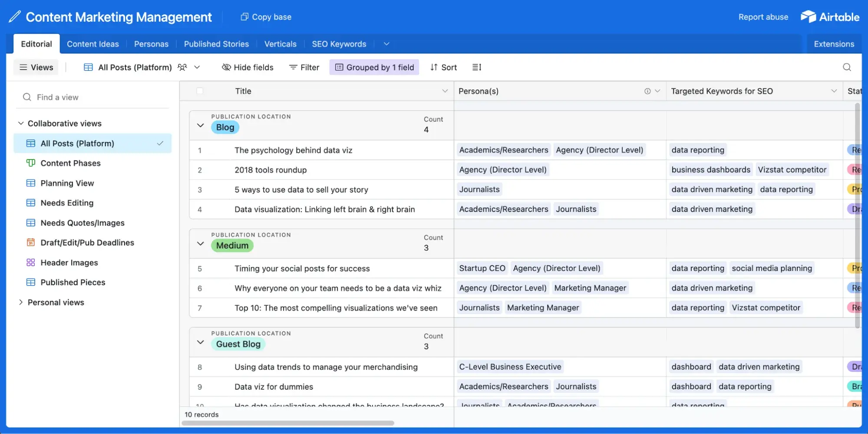Toggle the select-all records checkbox
The image size is (868, 434).
pyautogui.click(x=200, y=91)
